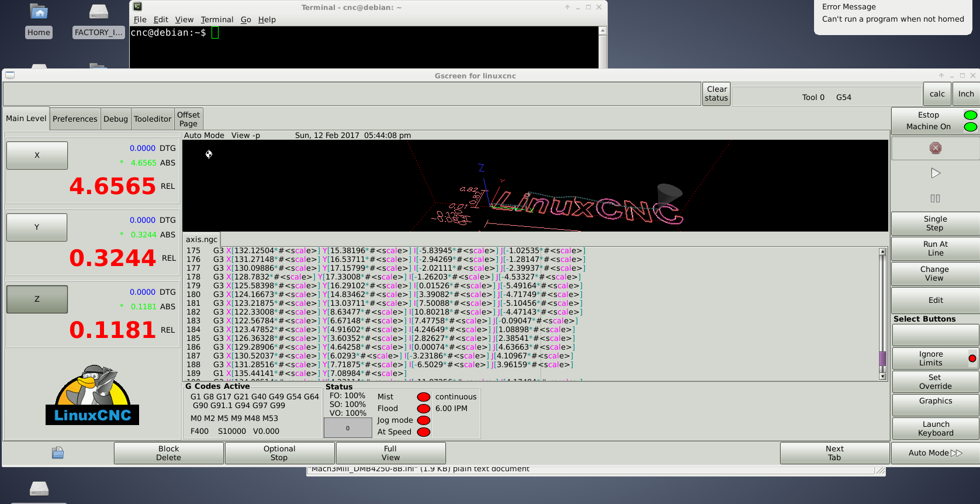Start the program with the play icon
980x504 pixels.
935,173
